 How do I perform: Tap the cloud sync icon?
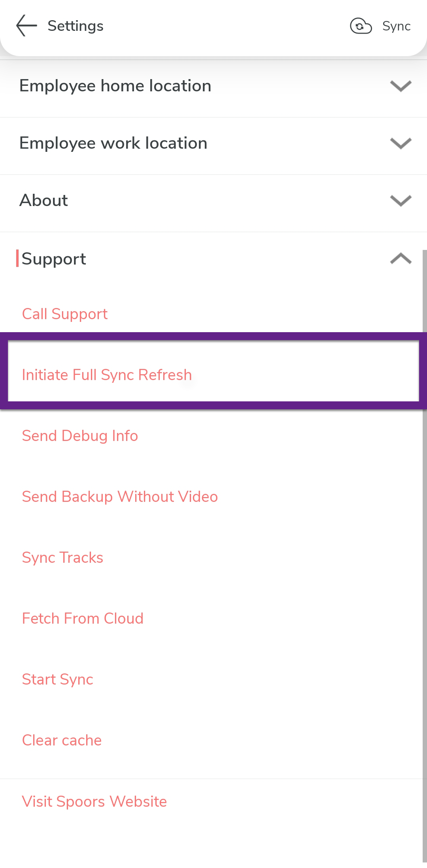[x=361, y=26]
